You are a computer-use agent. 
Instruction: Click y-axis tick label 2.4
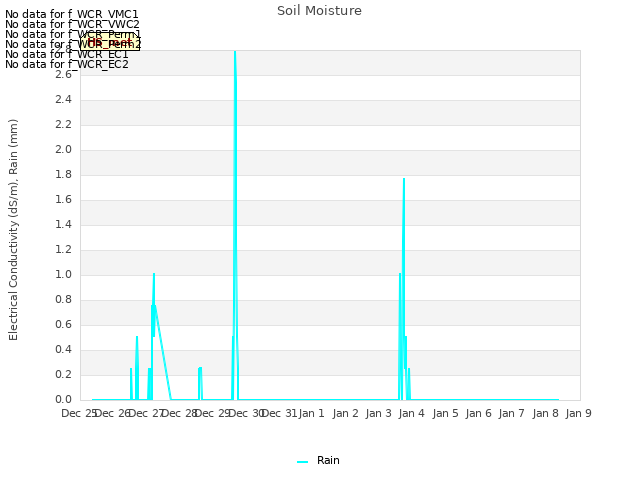tap(63, 100)
